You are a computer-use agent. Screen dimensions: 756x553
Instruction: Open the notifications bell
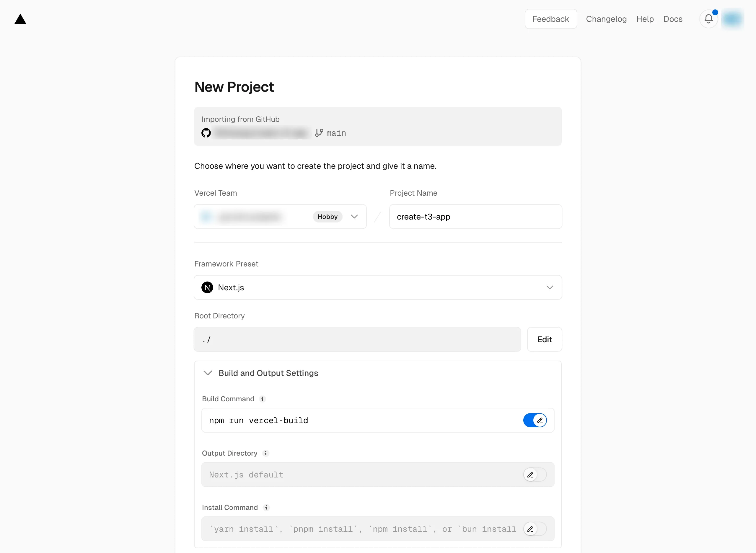pos(708,19)
